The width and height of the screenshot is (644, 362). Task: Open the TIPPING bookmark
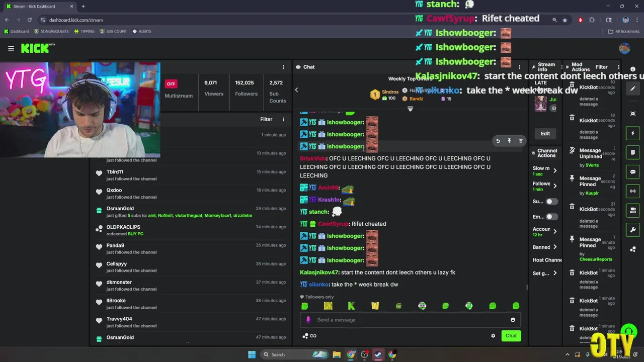(84, 31)
